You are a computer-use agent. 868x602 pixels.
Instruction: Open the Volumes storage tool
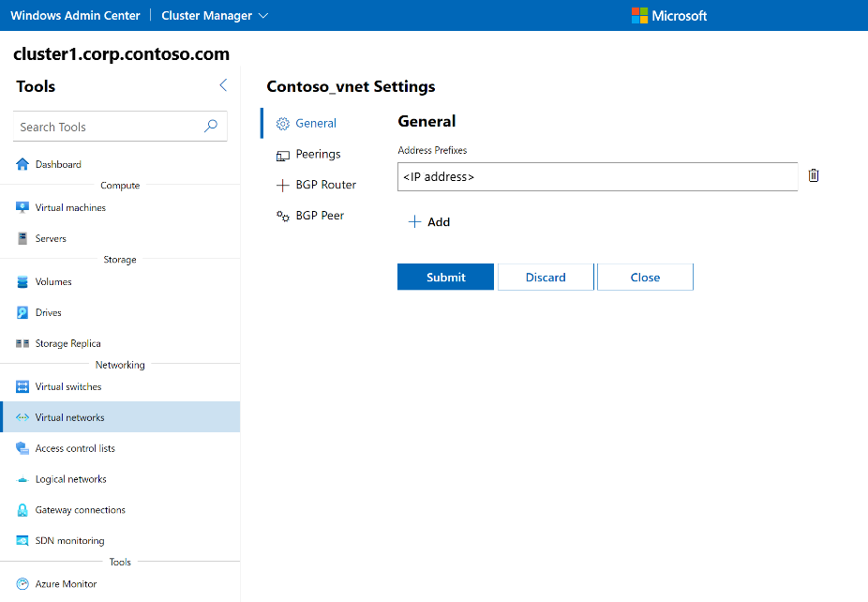click(x=58, y=281)
